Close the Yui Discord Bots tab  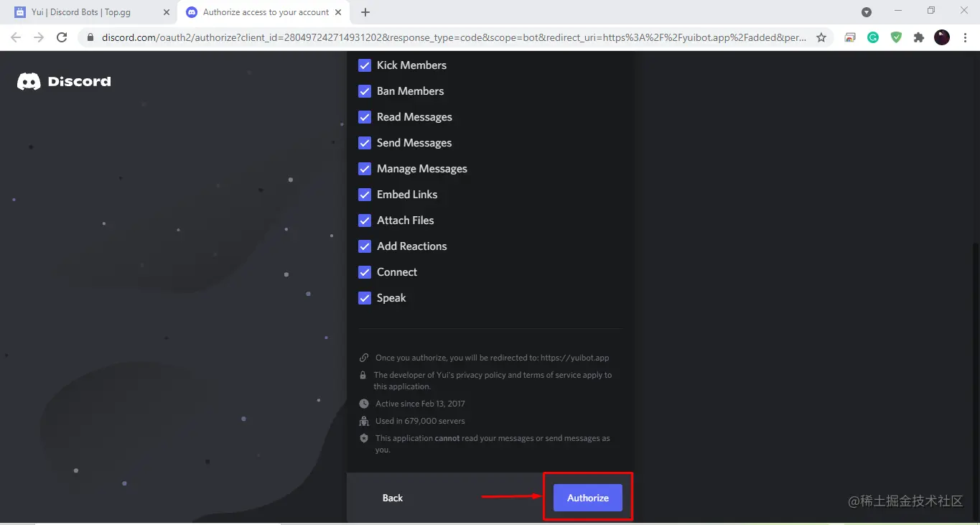(x=167, y=12)
